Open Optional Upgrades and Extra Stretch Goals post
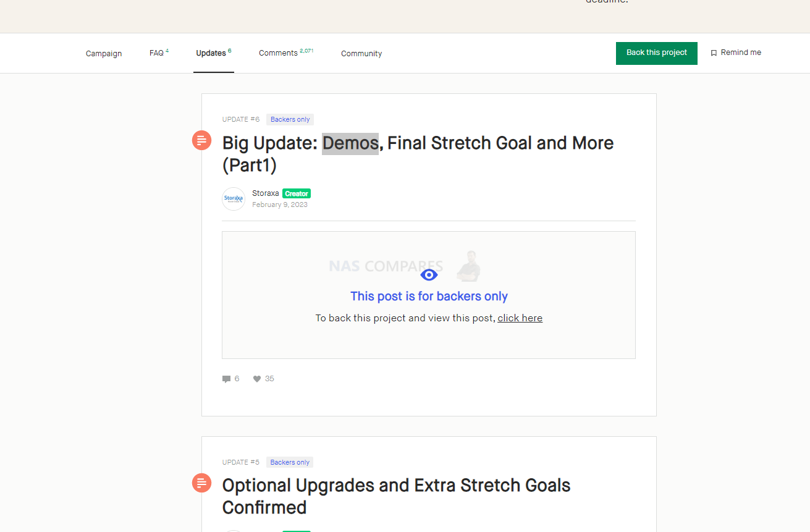 click(x=396, y=496)
